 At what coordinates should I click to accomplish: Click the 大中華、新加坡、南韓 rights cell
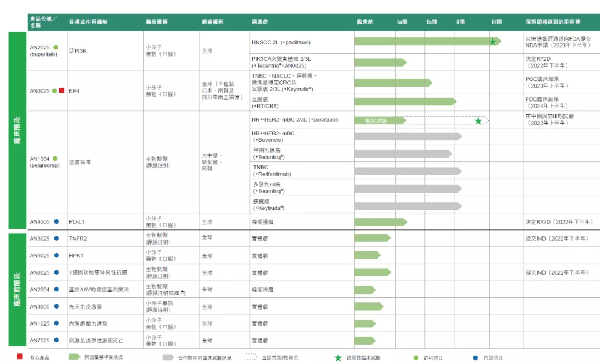(212, 162)
